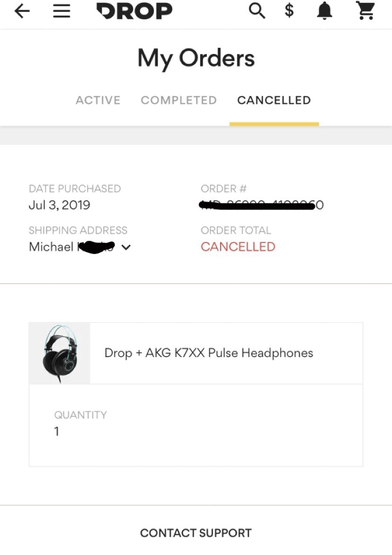Tap the Jul 3, 2019 purchase date

coord(59,205)
